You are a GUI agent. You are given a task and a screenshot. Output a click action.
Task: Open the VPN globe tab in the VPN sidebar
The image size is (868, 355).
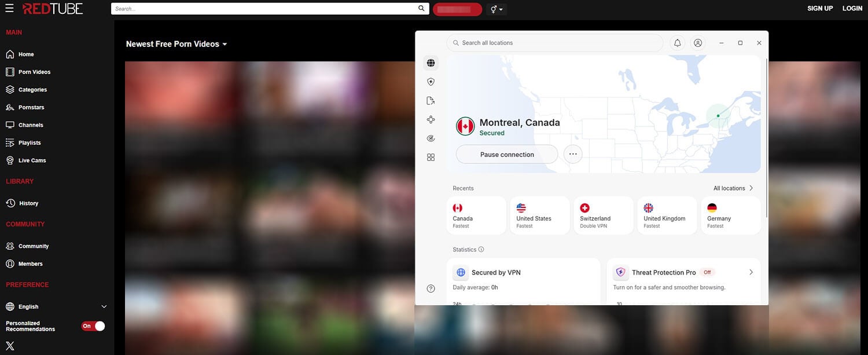(x=431, y=63)
